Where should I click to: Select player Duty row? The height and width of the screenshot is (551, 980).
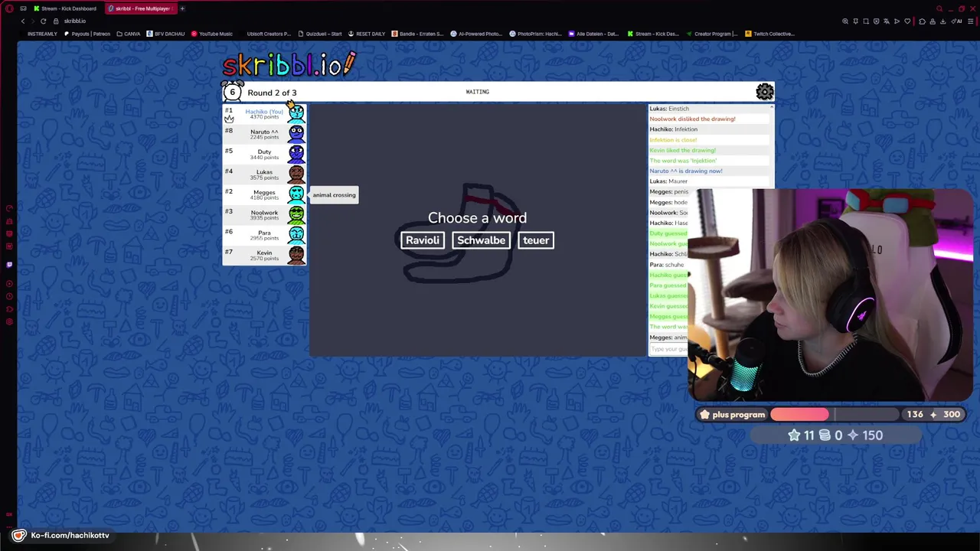pos(264,154)
